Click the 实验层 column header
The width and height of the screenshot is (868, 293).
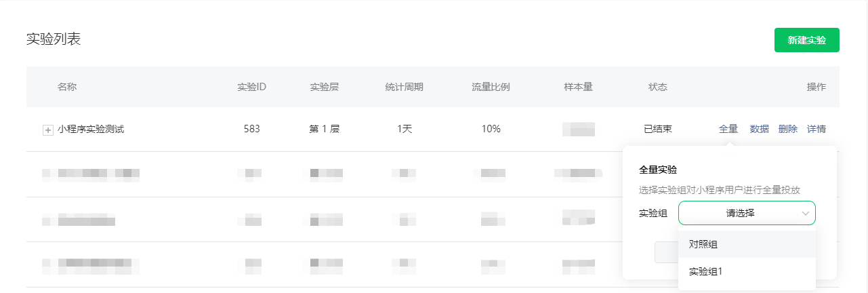(325, 87)
